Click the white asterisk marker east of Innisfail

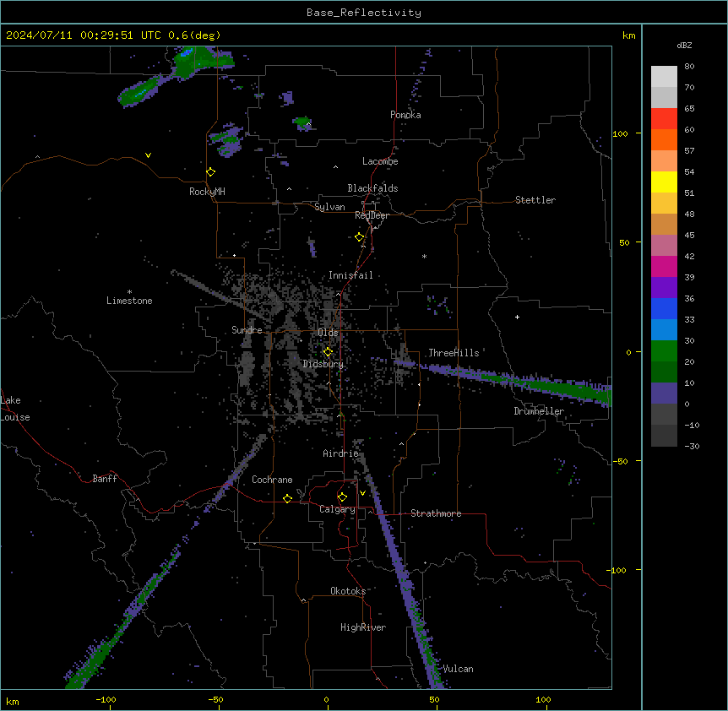pos(424,256)
